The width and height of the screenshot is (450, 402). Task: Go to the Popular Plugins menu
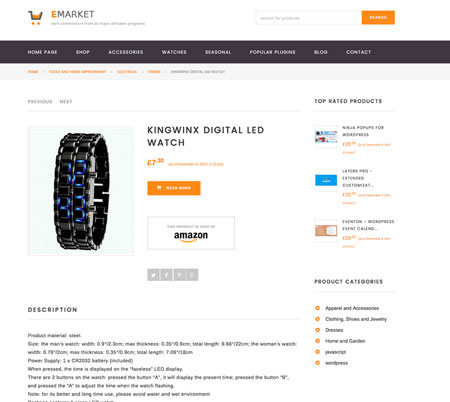(x=272, y=52)
